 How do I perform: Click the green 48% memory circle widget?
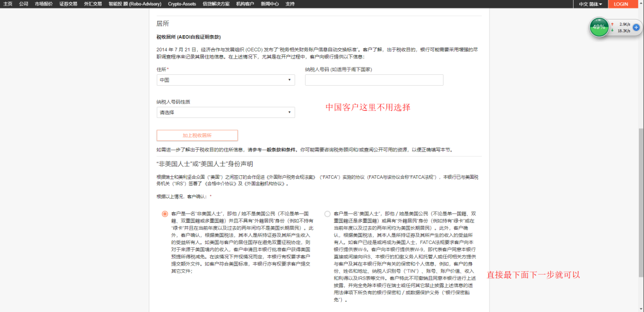pos(599,27)
